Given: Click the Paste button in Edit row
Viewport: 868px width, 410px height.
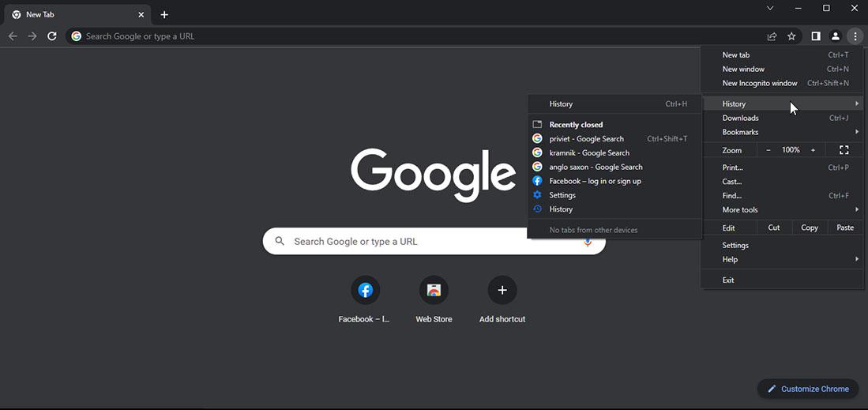Looking at the screenshot, I should [845, 228].
